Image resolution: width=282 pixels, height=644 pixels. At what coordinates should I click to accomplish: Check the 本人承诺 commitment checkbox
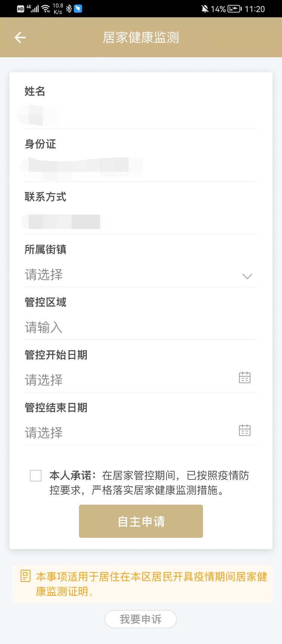coord(36,476)
